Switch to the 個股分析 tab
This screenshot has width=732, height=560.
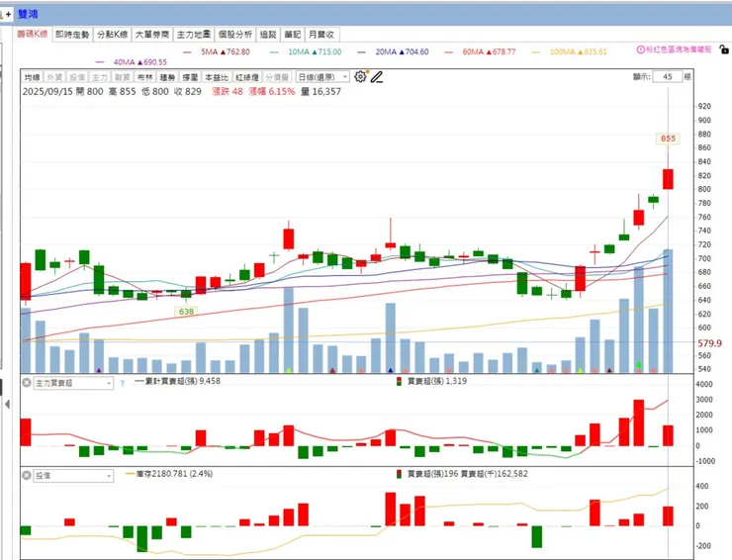click(x=235, y=34)
